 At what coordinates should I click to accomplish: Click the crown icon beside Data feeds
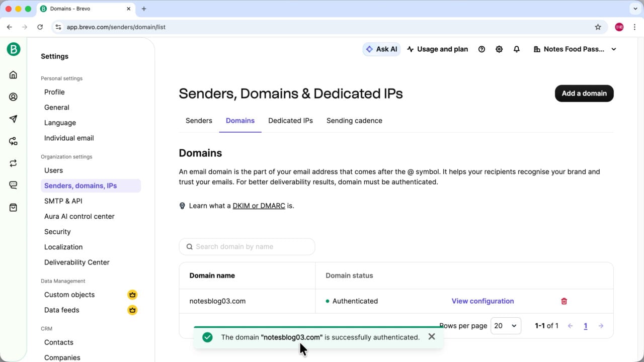(132, 310)
